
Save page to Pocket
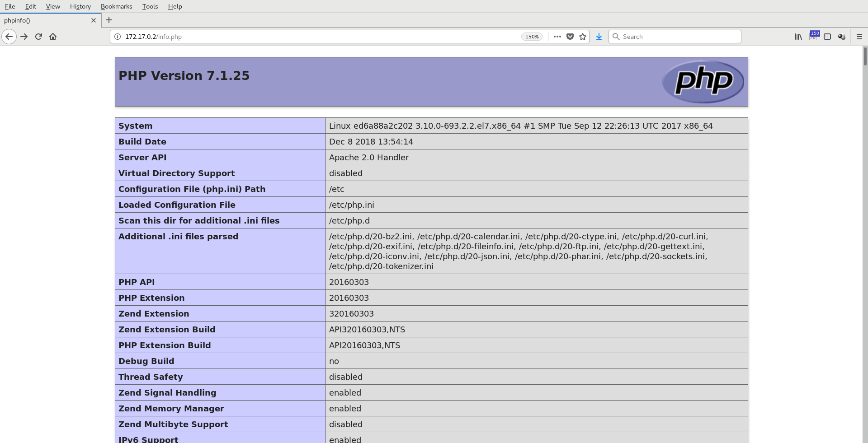pos(570,37)
